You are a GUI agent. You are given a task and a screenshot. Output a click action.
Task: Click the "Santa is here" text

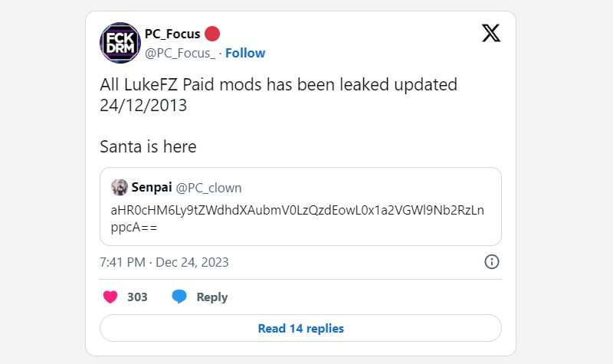point(148,146)
